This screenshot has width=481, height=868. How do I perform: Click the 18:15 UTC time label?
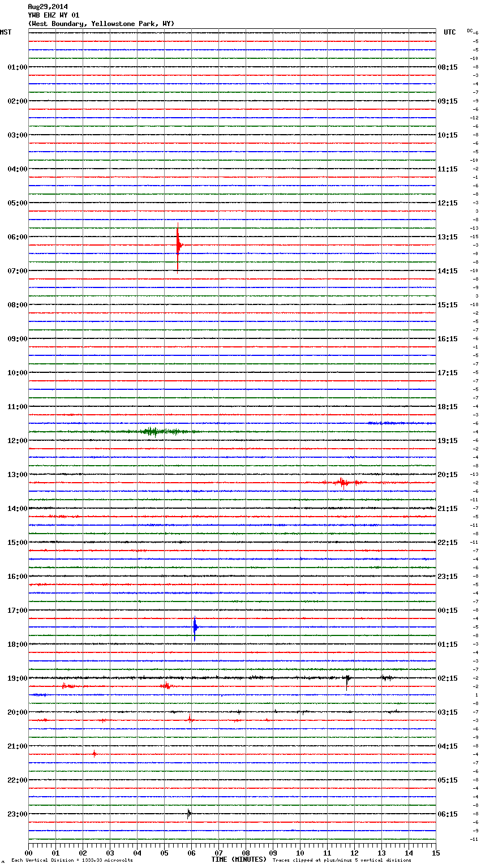(448, 407)
